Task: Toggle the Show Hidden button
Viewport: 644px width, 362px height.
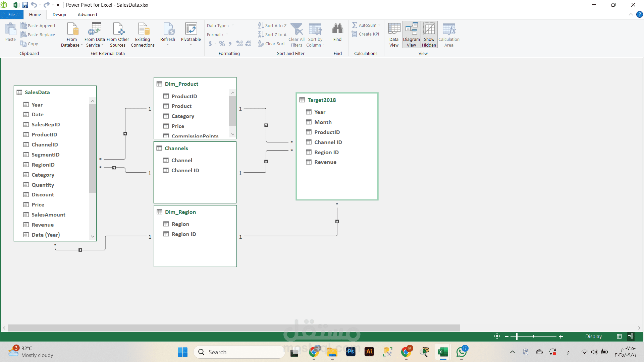Action: tap(429, 35)
